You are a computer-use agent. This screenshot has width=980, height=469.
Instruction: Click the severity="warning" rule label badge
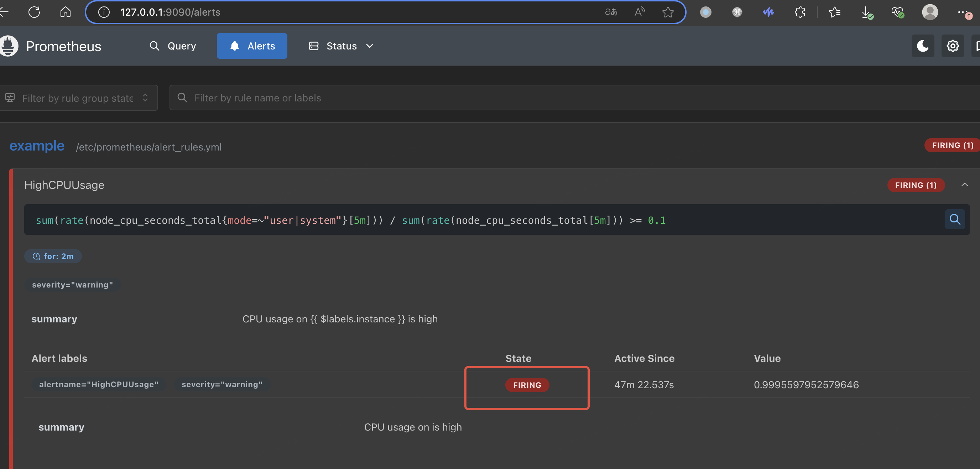coord(72,285)
